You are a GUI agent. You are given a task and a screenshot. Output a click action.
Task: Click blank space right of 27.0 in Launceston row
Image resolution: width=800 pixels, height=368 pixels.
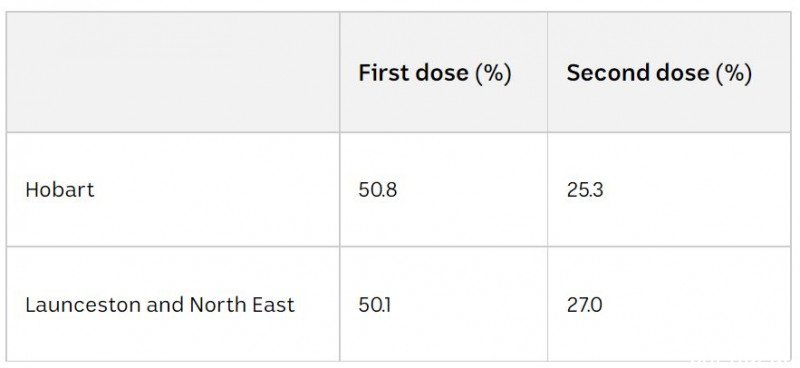(x=694, y=305)
